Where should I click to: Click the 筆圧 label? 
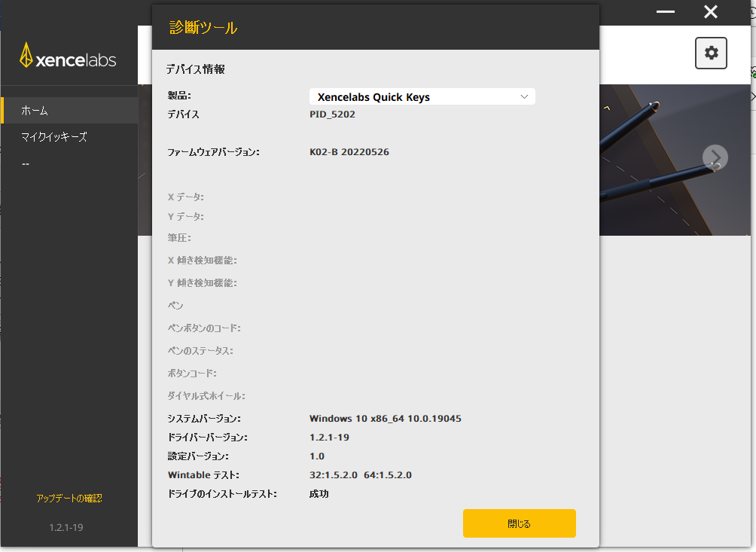179,238
